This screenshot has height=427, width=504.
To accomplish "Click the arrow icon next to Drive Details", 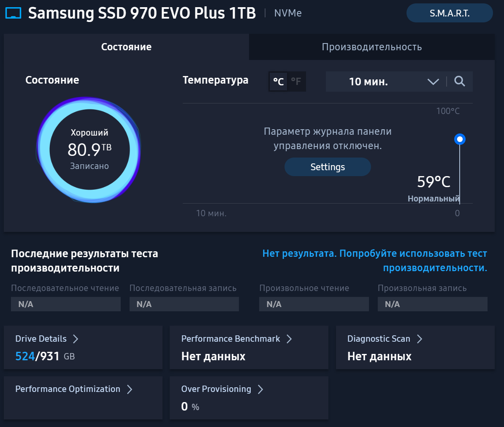I will pos(76,339).
